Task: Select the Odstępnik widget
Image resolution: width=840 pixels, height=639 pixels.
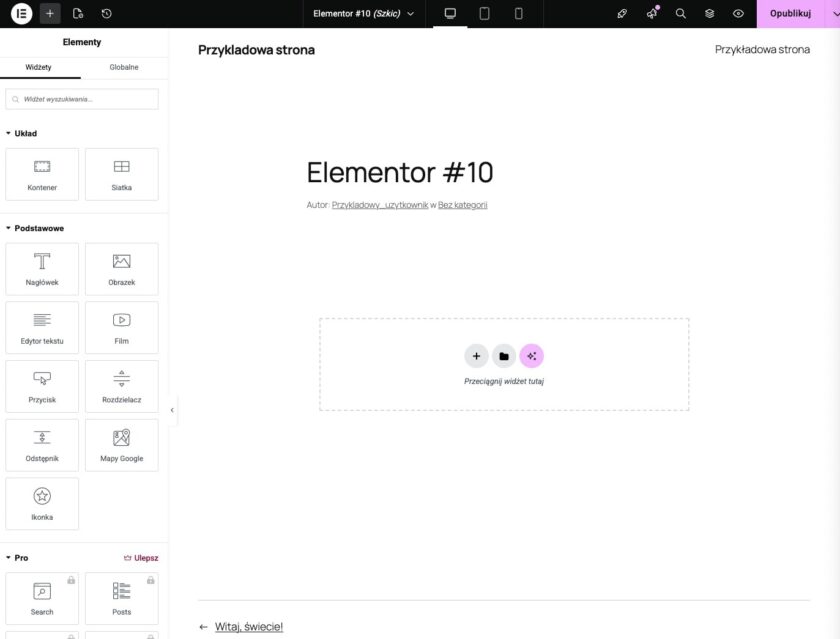Action: [x=42, y=445]
